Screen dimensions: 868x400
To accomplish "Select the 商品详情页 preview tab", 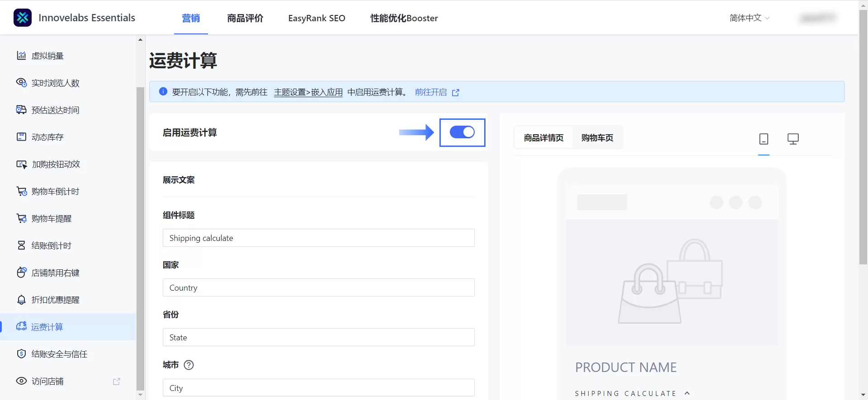I will (x=543, y=137).
